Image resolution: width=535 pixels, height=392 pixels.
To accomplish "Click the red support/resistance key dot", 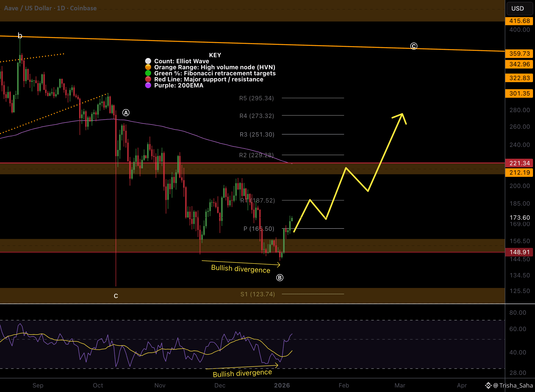I will click(x=148, y=79).
